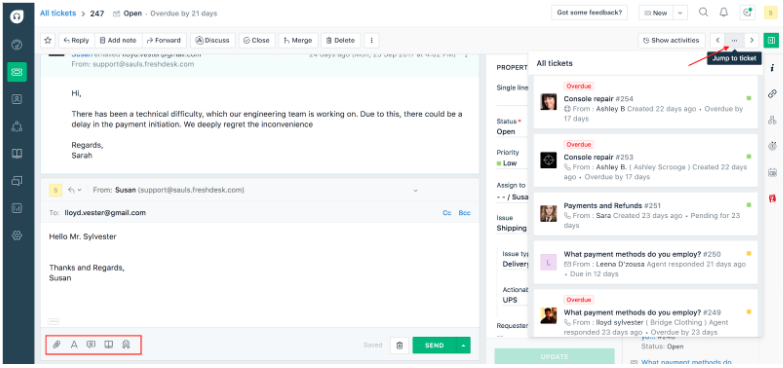The height and width of the screenshot is (368, 783).
Task: Click the Merge toolbar button
Action: coord(298,40)
